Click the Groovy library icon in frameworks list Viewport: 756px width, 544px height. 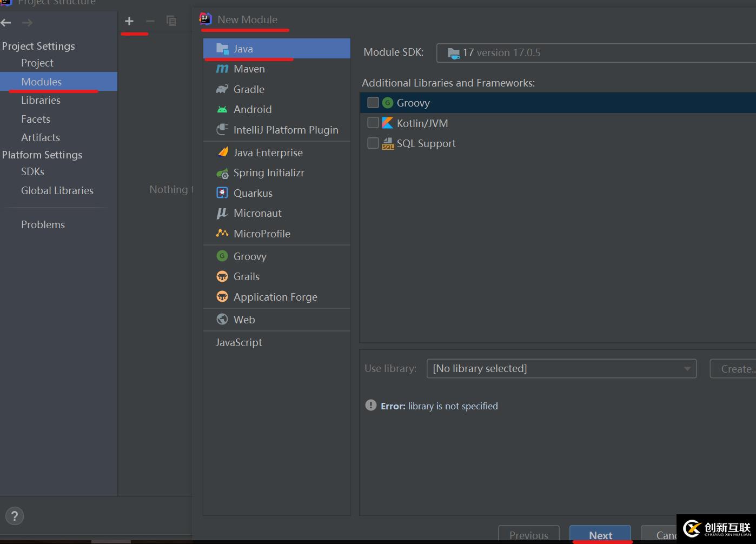click(387, 103)
